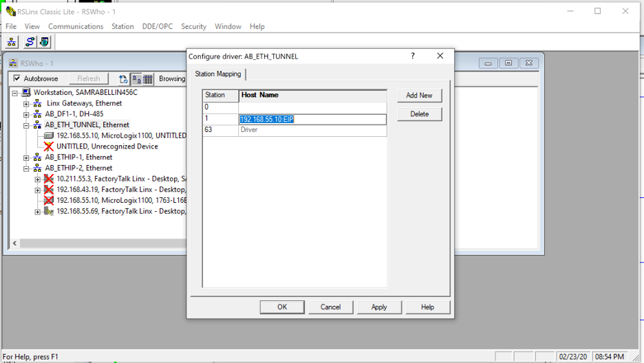644x363 pixels.
Task: Select UNTITLED, Unrecognized Device row
Action: 107,146
